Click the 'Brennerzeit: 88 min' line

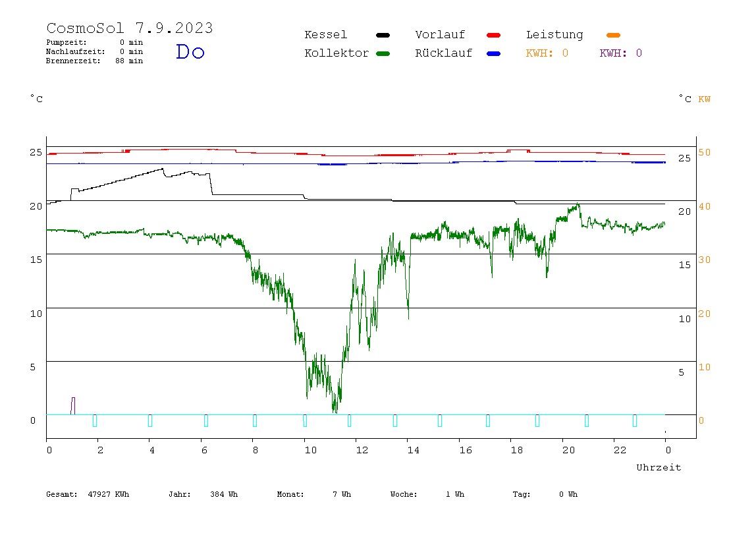pyautogui.click(x=95, y=61)
